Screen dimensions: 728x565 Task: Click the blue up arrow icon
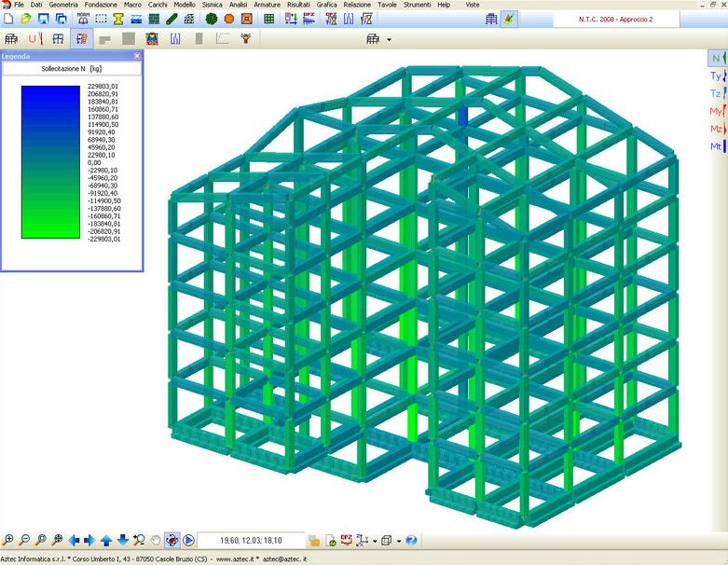click(x=106, y=540)
